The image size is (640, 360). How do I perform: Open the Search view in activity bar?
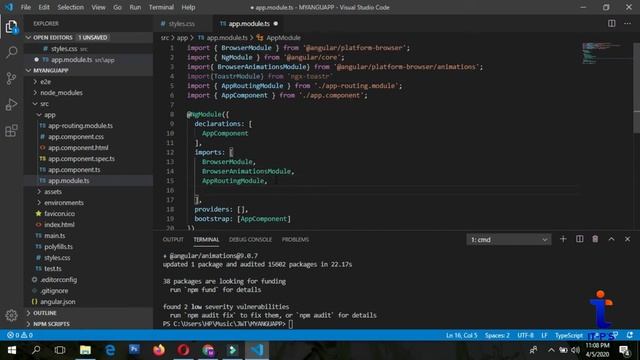tap(11, 52)
